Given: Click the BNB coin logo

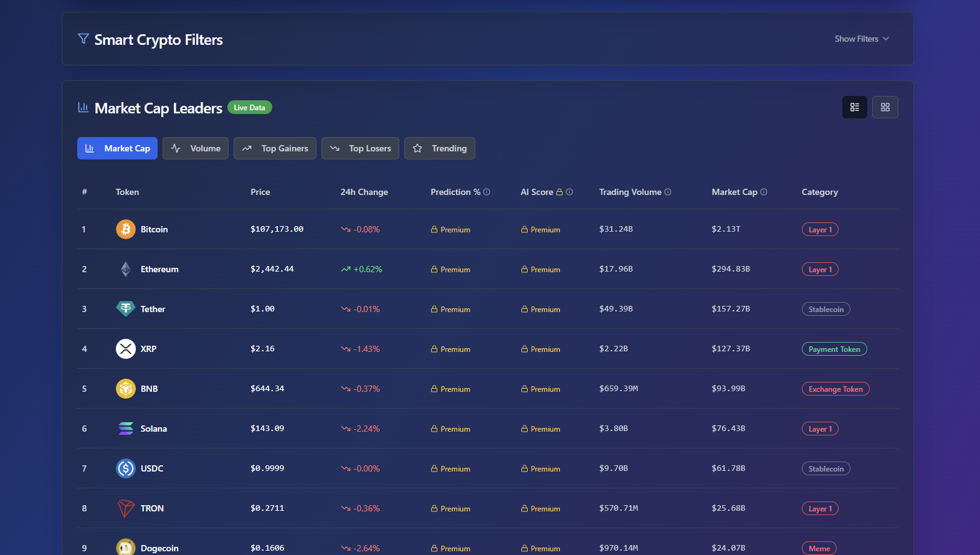Looking at the screenshot, I should coord(126,389).
